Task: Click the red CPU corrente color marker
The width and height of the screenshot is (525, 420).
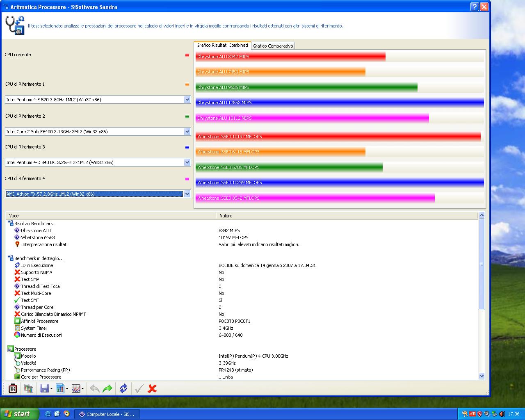Action: click(x=187, y=55)
